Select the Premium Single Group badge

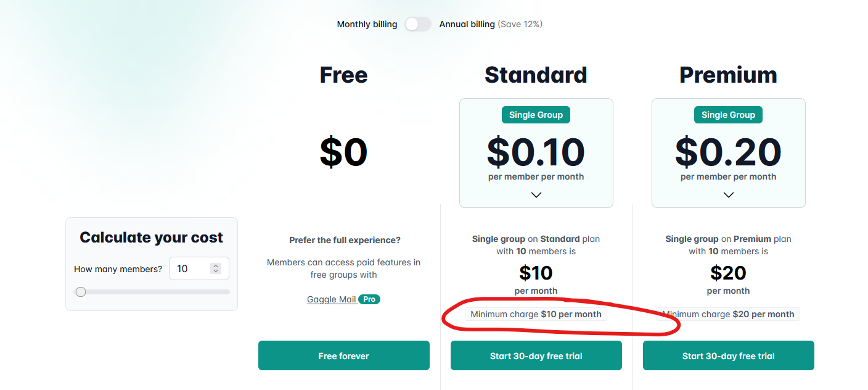pyautogui.click(x=728, y=115)
